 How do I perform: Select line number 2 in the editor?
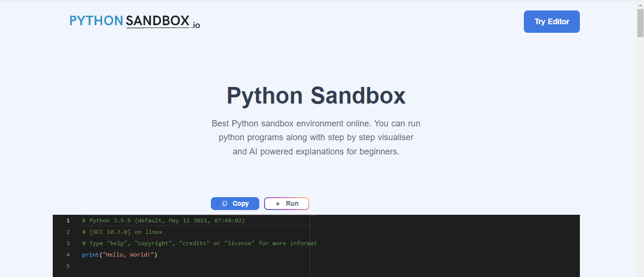click(68, 232)
